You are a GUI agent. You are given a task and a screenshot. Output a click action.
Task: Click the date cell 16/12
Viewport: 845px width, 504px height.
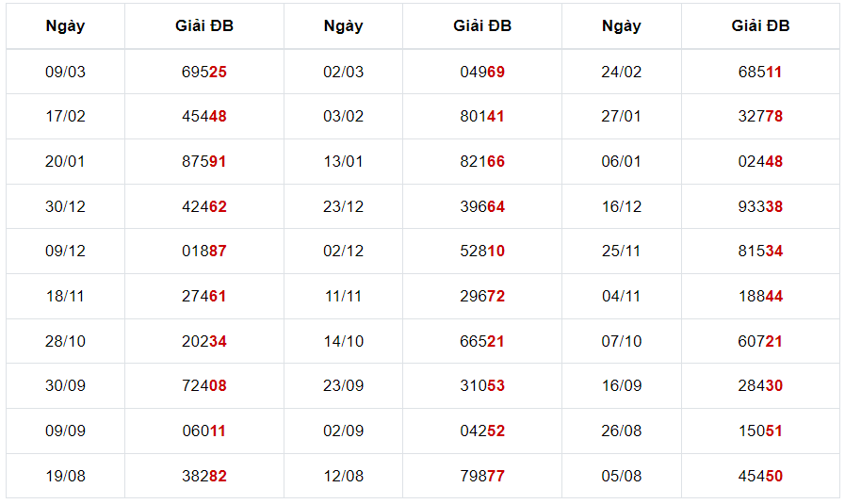[621, 206]
